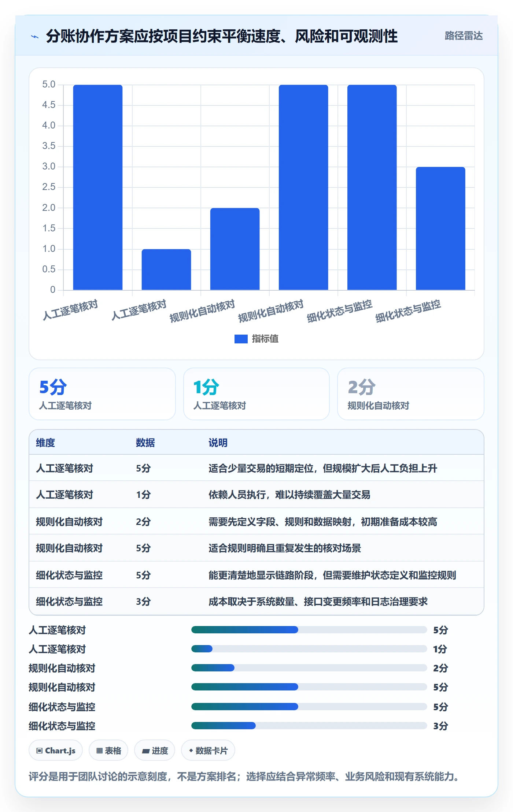513x812 pixels.
Task: Click the 说明 column header
Action: [218, 443]
